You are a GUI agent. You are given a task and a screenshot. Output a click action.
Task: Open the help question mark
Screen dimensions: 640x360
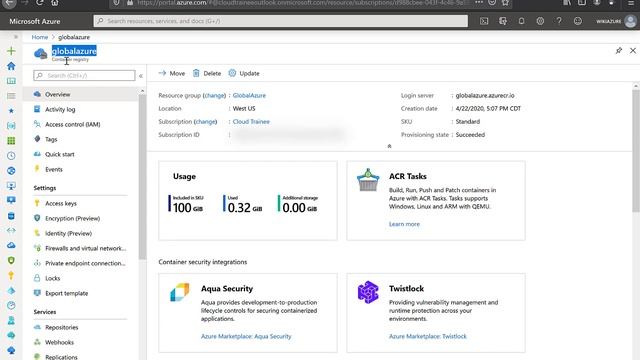559,21
